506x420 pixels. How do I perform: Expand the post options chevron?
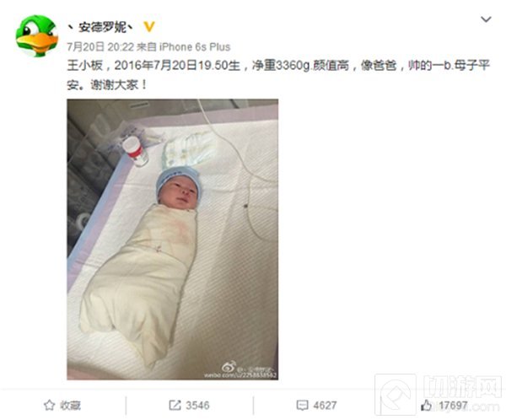point(486,19)
